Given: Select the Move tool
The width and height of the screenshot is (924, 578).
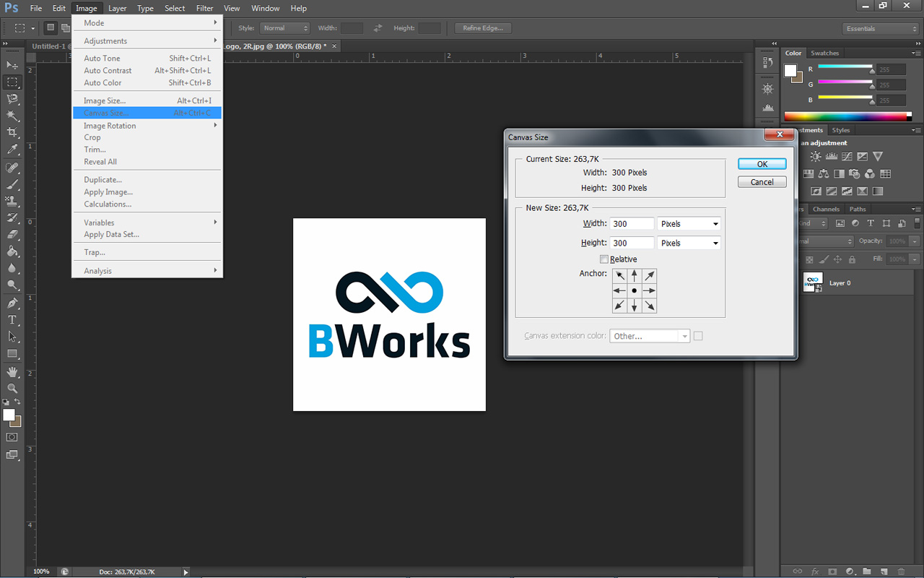Looking at the screenshot, I should point(12,65).
